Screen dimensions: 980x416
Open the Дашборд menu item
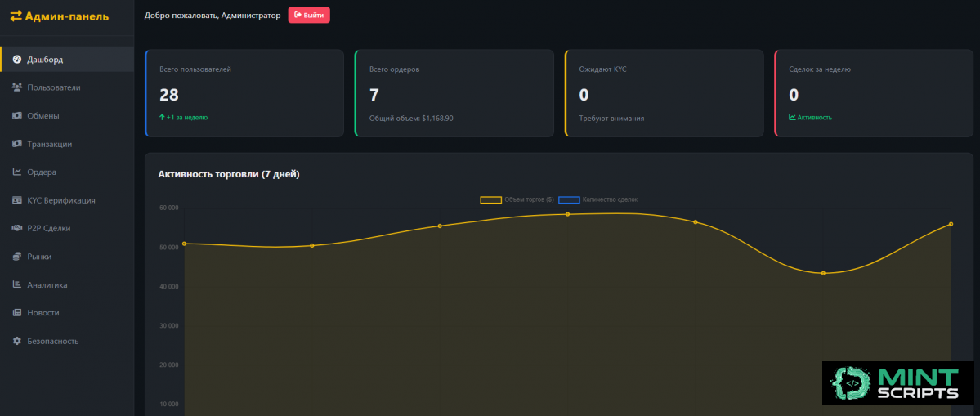coord(67,60)
